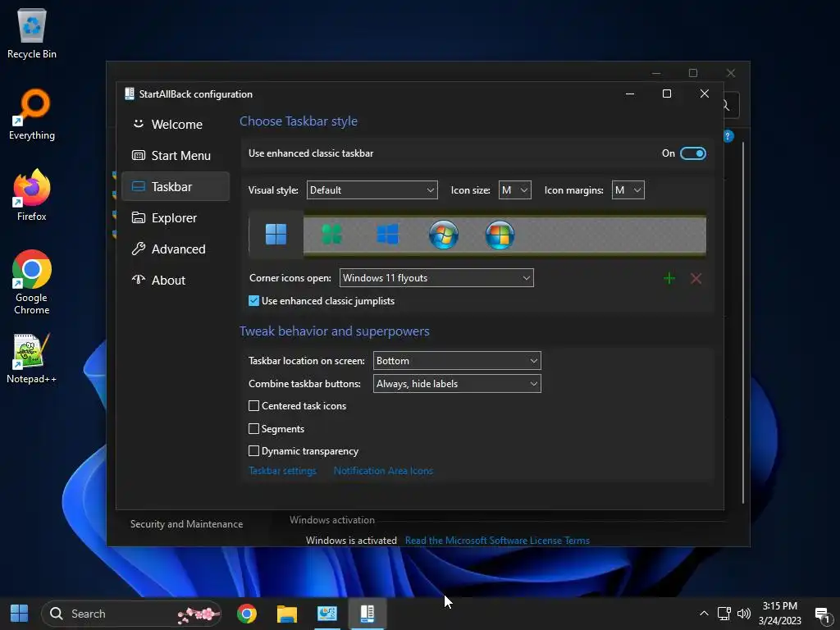Click the taskbar clock showing 3:15 PM
This screenshot has height=630, width=840.
[x=779, y=614]
